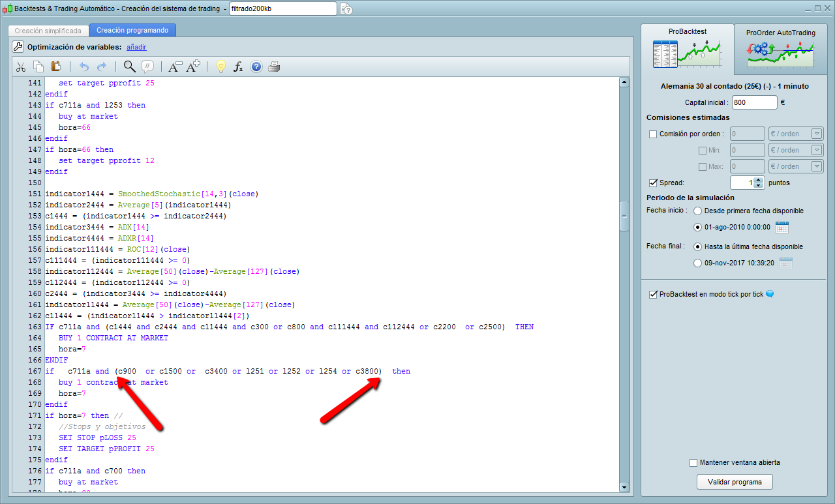This screenshot has width=835, height=504.
Task: Click the editor vertical scrollbar thumb
Action: click(x=624, y=216)
